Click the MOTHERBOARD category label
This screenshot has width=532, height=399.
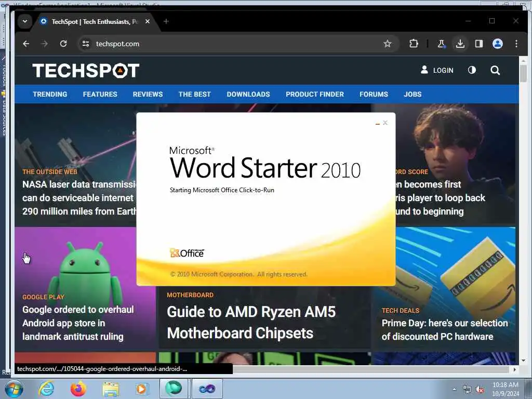pyautogui.click(x=190, y=295)
